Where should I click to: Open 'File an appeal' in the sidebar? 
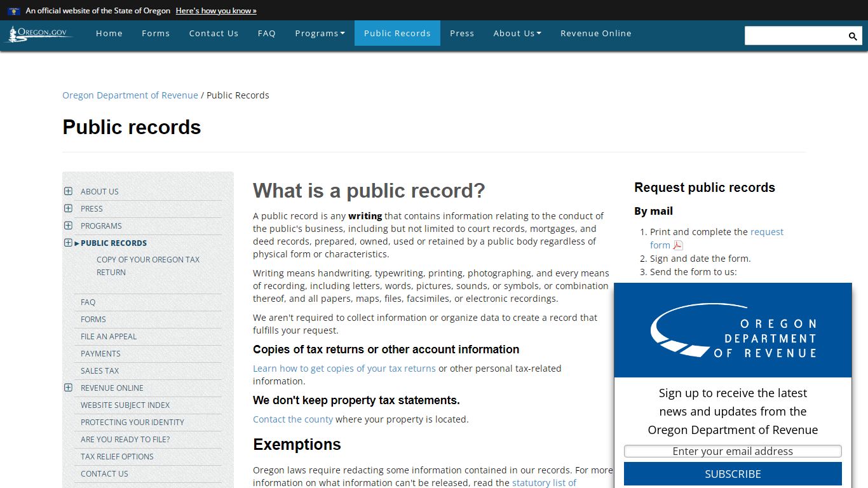[x=109, y=337]
